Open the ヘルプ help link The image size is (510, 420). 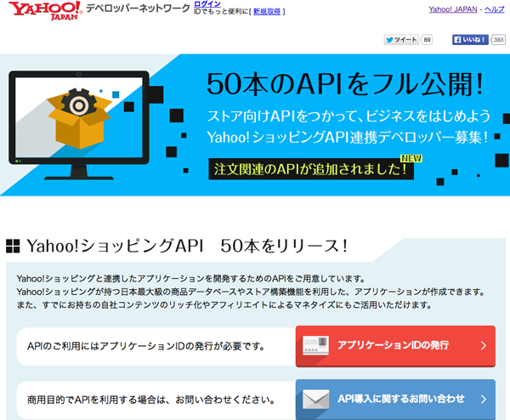point(494,9)
